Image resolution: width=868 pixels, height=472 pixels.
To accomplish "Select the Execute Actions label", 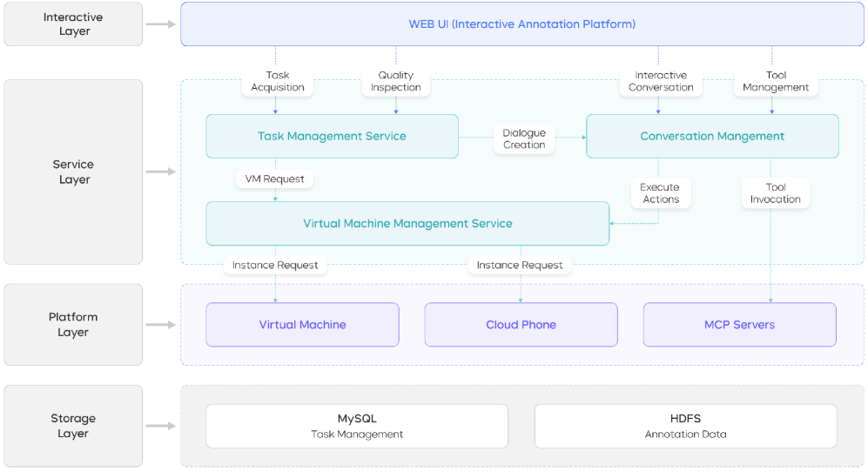I will (661, 193).
